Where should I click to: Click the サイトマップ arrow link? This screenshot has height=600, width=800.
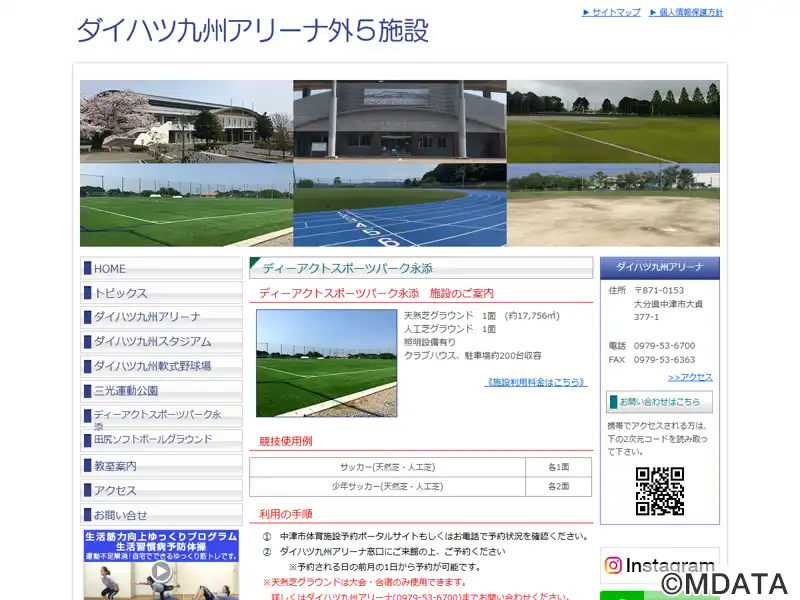click(611, 13)
